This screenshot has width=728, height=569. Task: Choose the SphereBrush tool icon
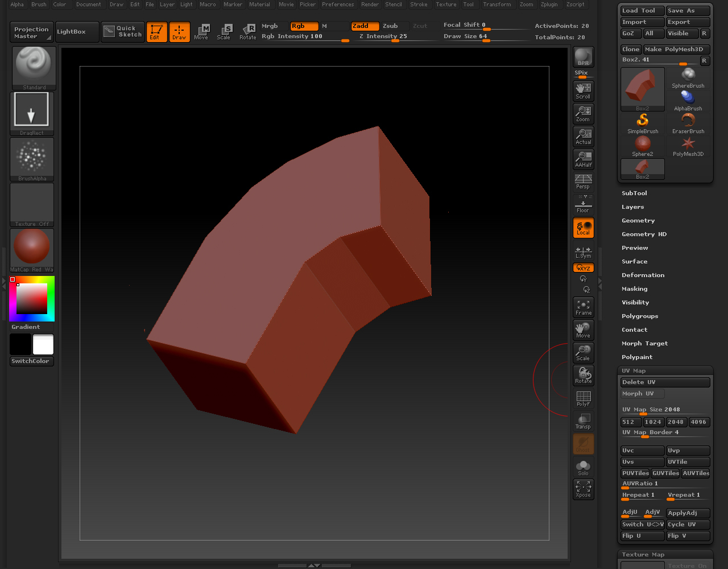[688, 78]
